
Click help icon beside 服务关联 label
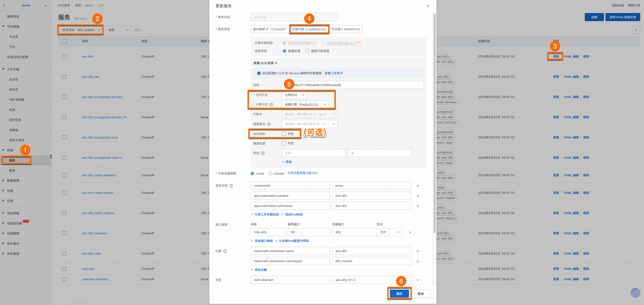[231, 186]
